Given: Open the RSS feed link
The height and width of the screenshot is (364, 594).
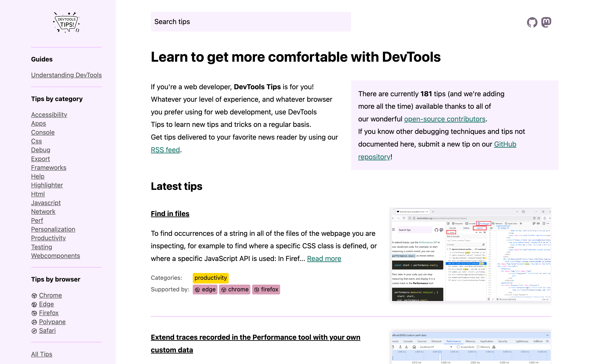Looking at the screenshot, I should [x=165, y=150].
